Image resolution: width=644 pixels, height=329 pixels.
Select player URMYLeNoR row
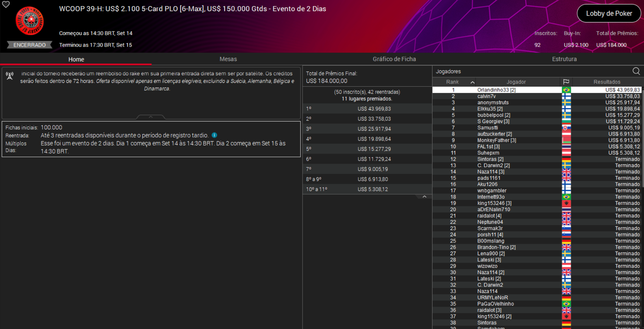click(x=537, y=297)
